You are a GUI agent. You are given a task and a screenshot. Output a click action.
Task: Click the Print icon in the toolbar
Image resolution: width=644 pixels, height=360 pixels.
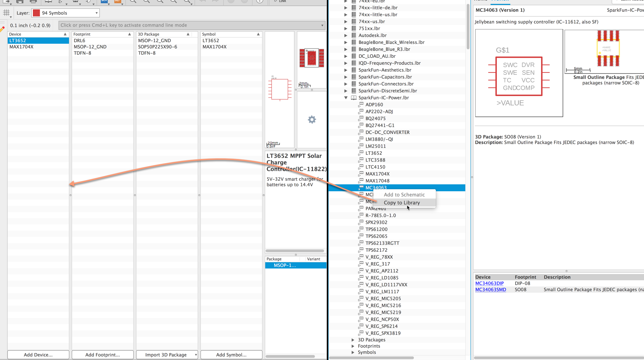(34, 1)
